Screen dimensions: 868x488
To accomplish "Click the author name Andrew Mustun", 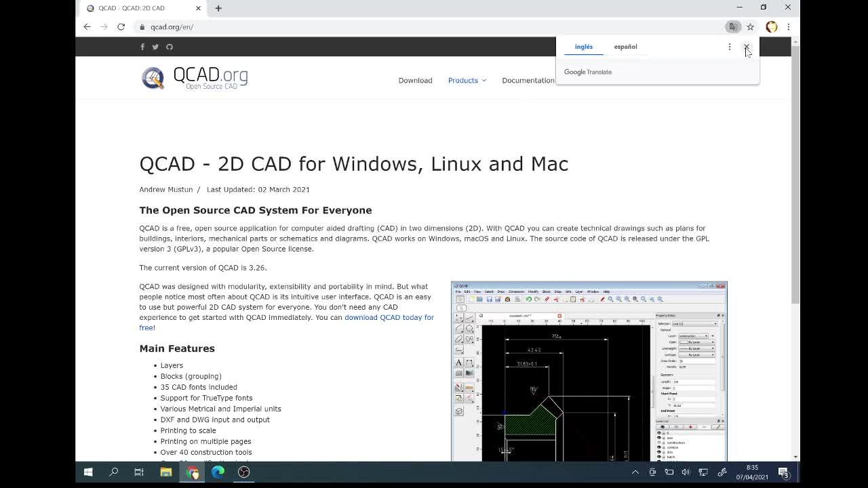I will point(166,190).
